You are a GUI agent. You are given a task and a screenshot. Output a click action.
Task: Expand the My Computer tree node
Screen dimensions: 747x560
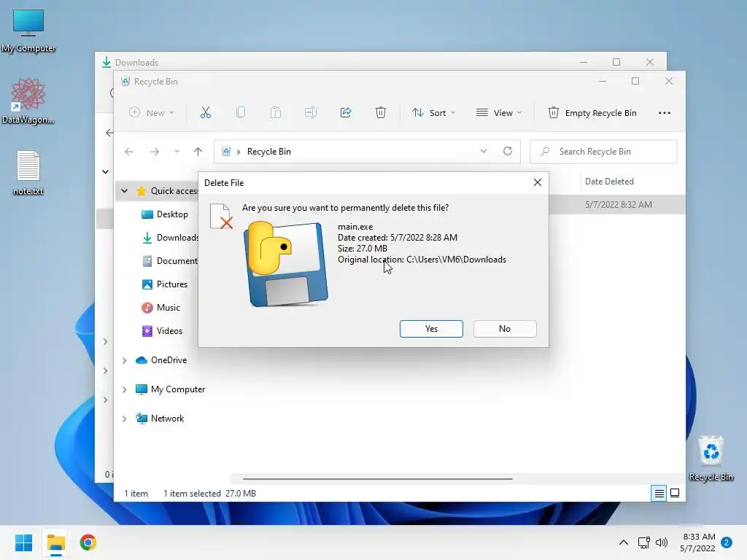pyautogui.click(x=124, y=389)
